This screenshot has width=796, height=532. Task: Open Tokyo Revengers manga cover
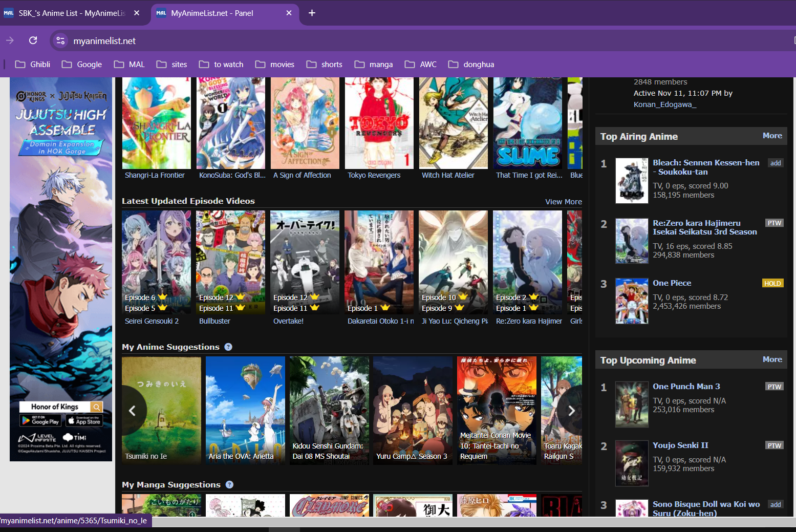point(379,123)
